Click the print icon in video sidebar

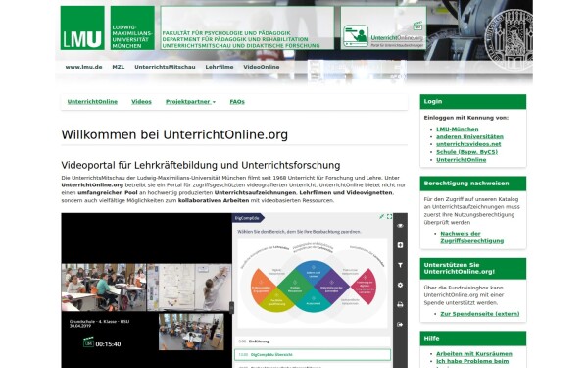(400, 304)
